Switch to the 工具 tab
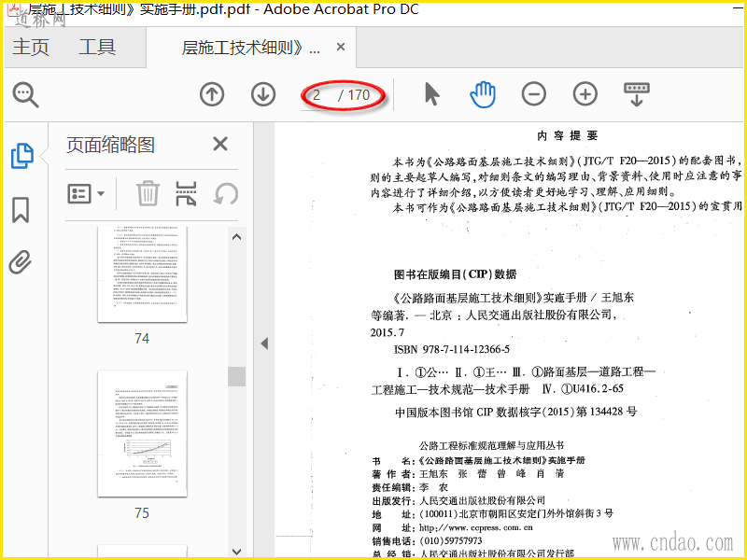Screen dimensions: 747x560 (97, 48)
